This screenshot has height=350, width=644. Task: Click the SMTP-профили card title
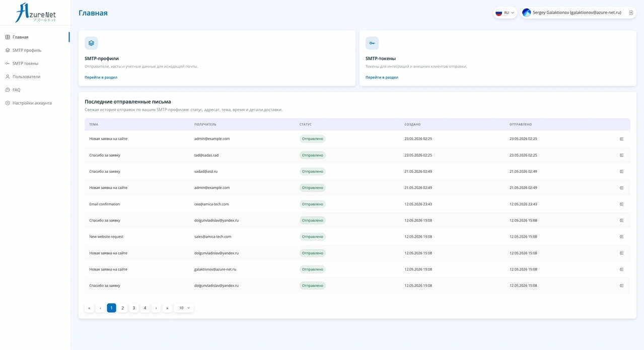pyautogui.click(x=102, y=58)
